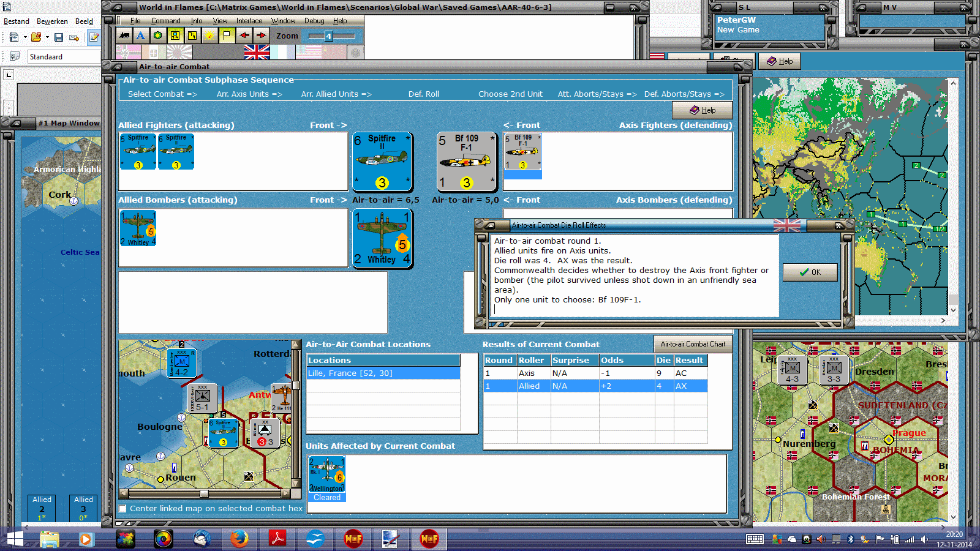
Task: Click the white flag toolbar icon
Action: pos(227,36)
